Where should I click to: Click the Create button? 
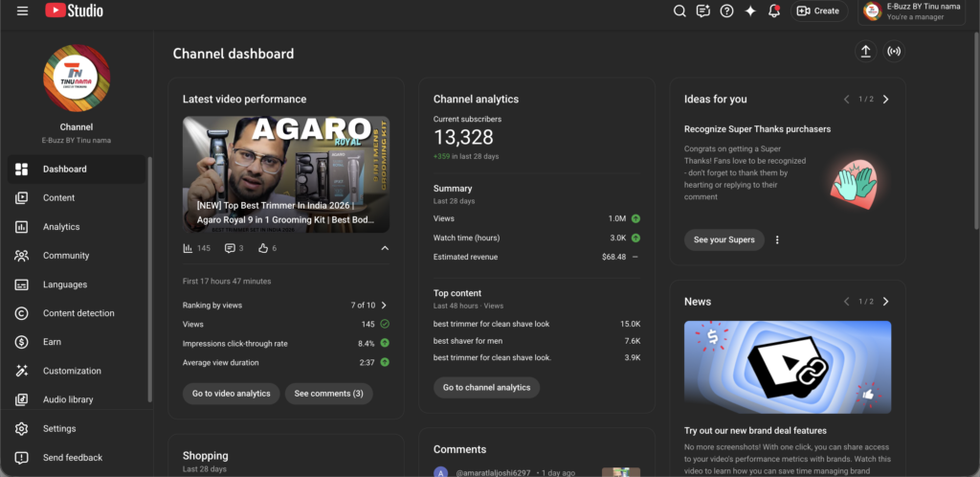coord(819,11)
